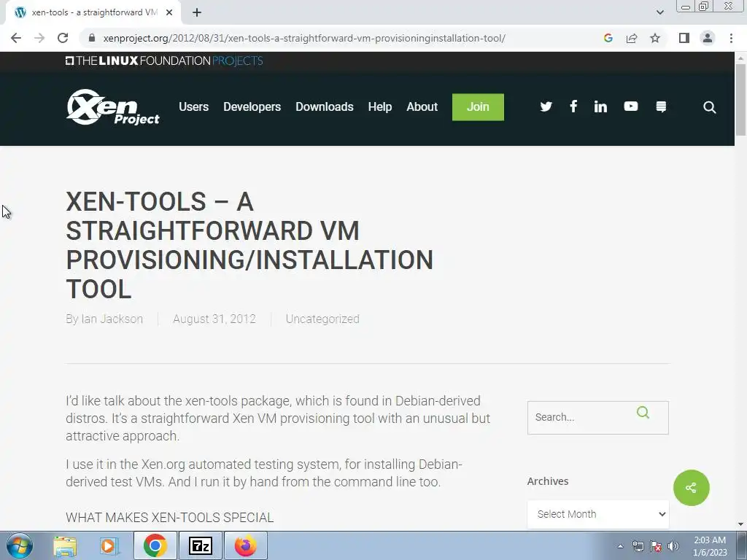Click the green sidebar search magnifier
Viewport: 747px width, 560px height.
coord(643,413)
